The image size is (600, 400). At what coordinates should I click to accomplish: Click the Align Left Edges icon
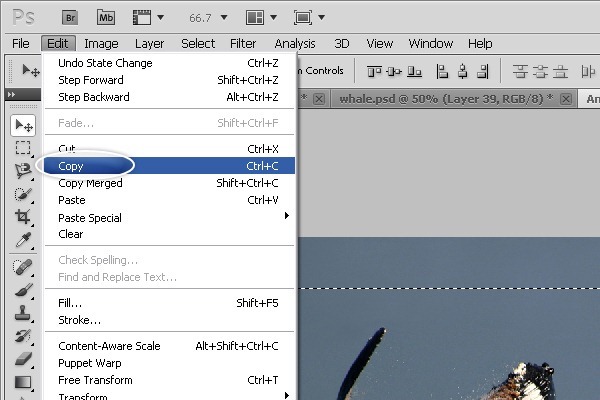click(x=442, y=71)
